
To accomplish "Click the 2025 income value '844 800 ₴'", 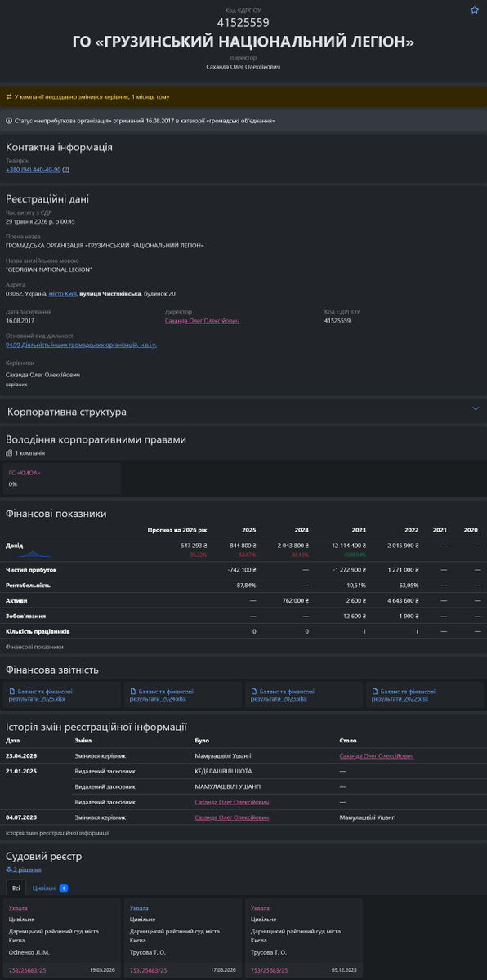I will click(x=243, y=545).
